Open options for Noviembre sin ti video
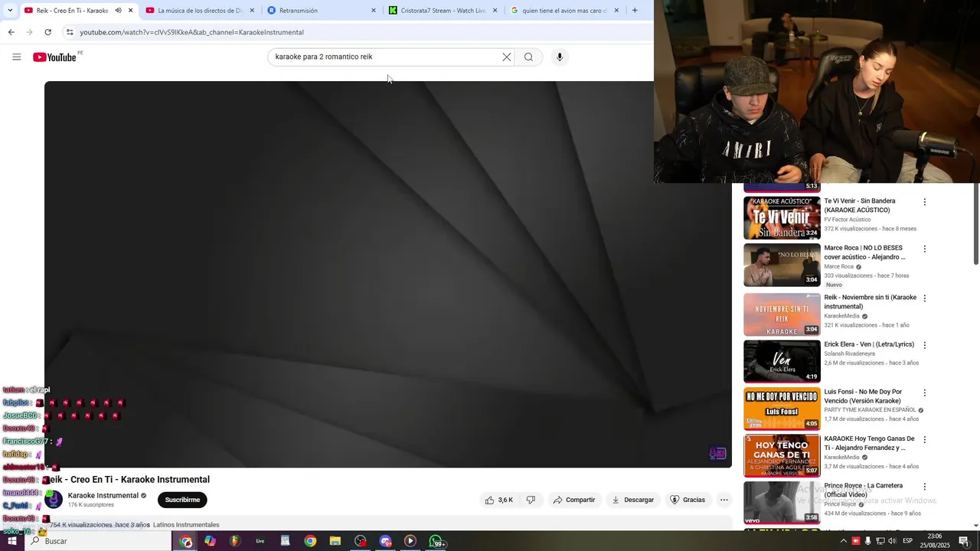Viewport: 980px width, 551px height. 924,298
